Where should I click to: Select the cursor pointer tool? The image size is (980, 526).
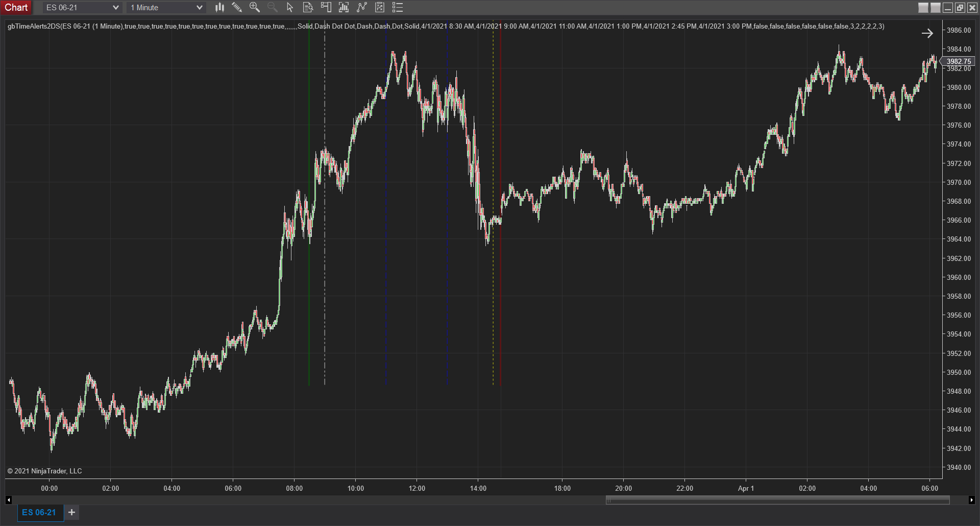click(290, 7)
